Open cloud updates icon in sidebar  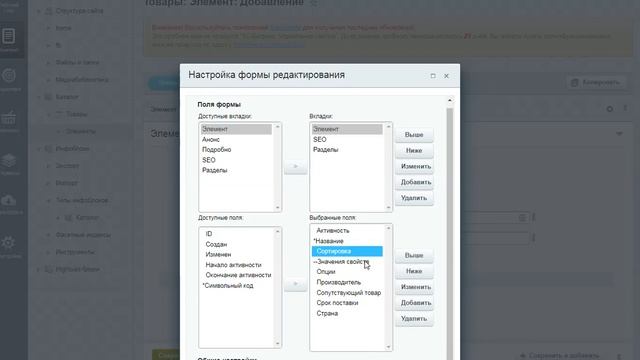coord(9,203)
